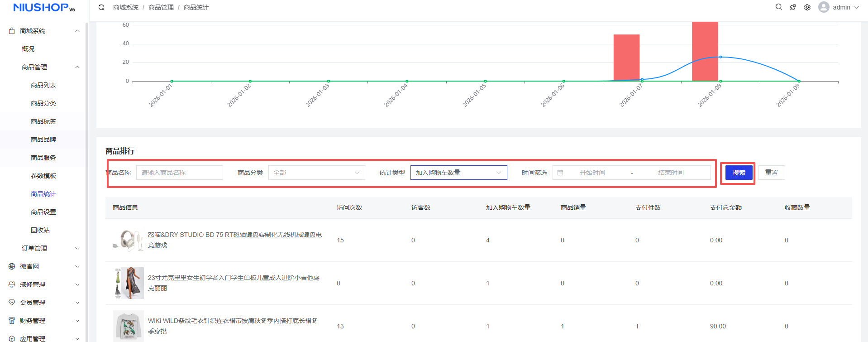This screenshot has height=342, width=868.
Task: Open the search magnifier in top bar
Action: (x=778, y=7)
